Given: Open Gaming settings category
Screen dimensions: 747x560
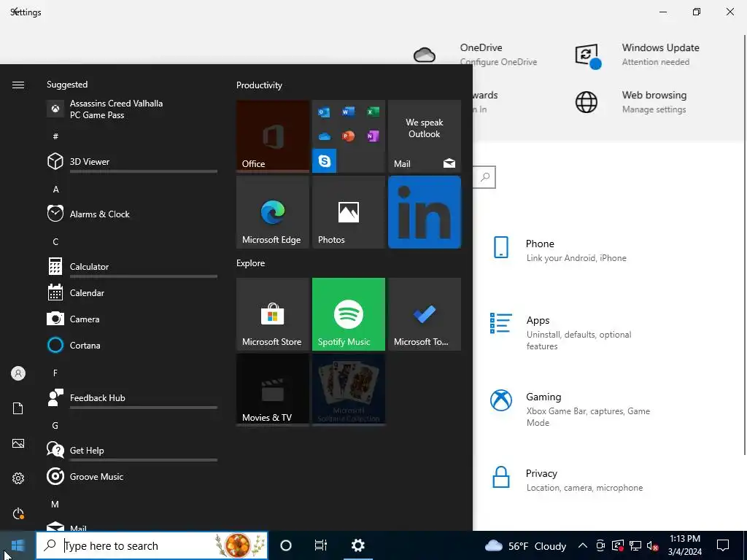Looking at the screenshot, I should [x=570, y=409].
